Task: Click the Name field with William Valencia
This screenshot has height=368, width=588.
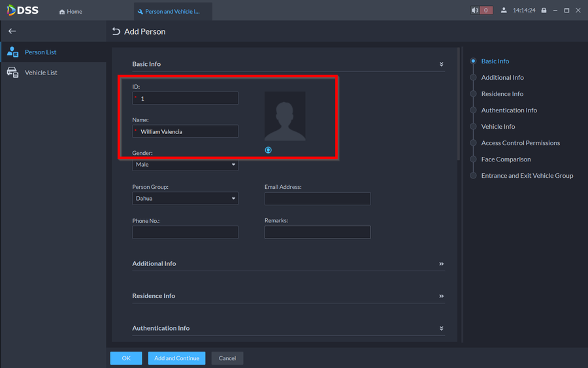Action: tap(186, 131)
